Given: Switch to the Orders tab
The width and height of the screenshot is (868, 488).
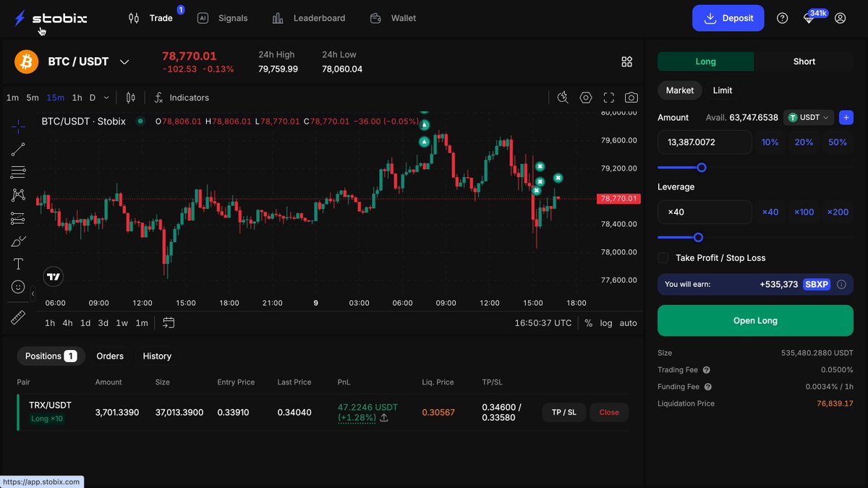Looking at the screenshot, I should click(x=110, y=356).
